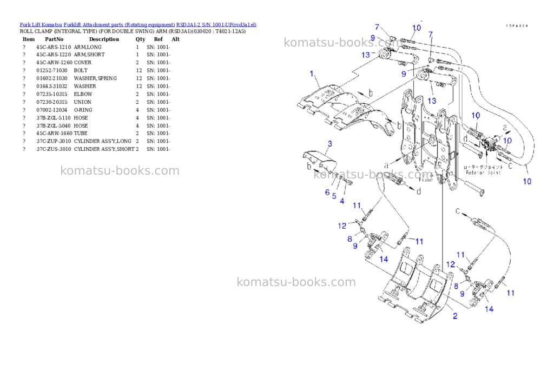The height and width of the screenshot is (392, 554).
Task: Select part number 37B-ZGL-5040
Action: coord(54,126)
